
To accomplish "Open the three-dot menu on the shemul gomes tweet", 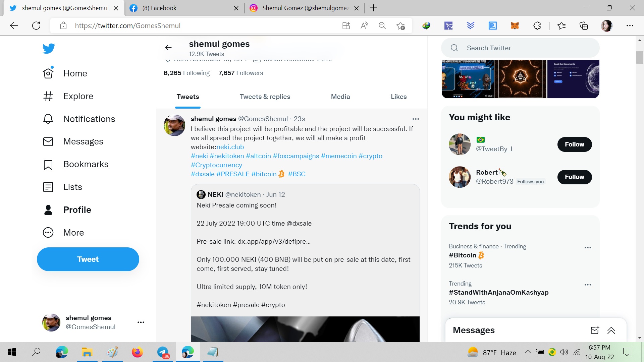I will click(416, 119).
